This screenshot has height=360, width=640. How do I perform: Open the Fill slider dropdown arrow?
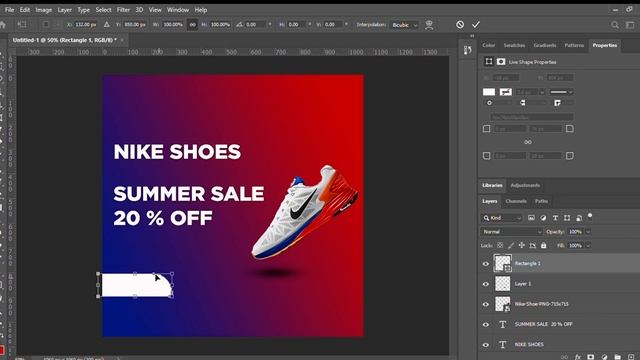(x=588, y=246)
